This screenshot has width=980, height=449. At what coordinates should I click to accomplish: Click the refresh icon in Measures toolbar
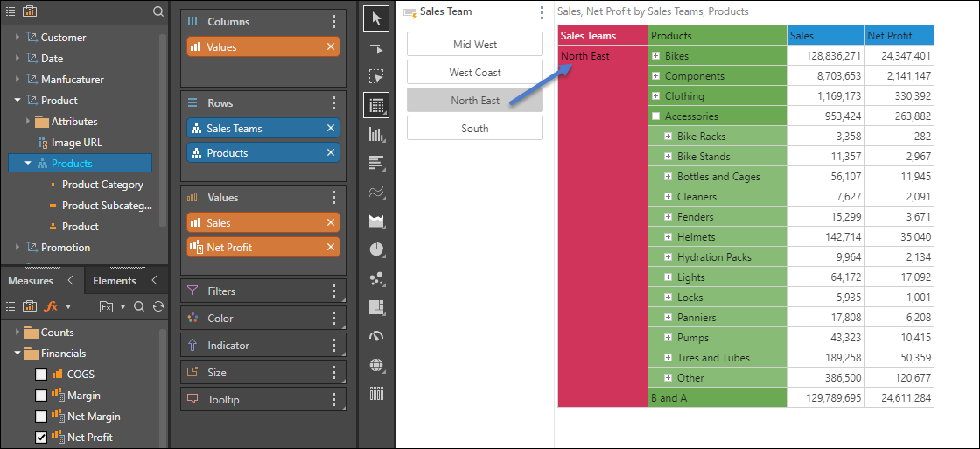tap(158, 306)
